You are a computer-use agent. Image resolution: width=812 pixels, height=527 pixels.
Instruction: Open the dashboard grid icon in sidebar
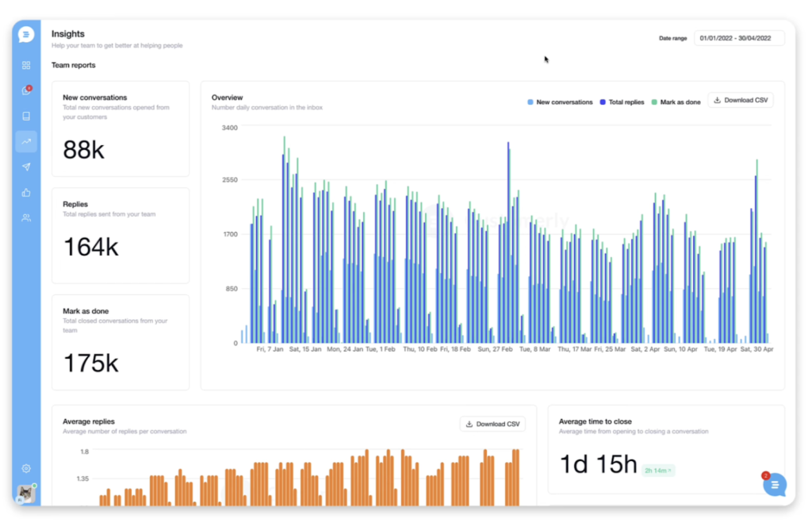26,65
